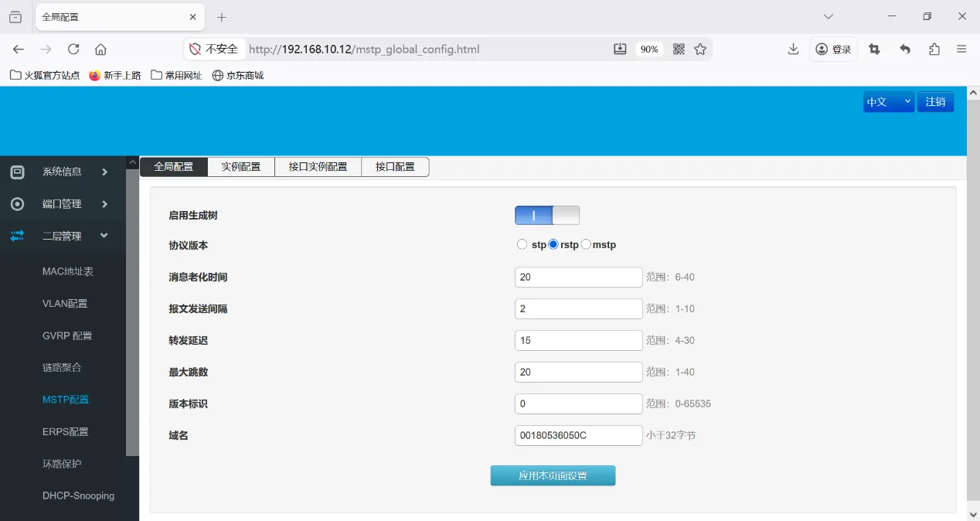Click the undo arrow icon in toolbar
Screen dimensions: 980x521
(x=905, y=49)
